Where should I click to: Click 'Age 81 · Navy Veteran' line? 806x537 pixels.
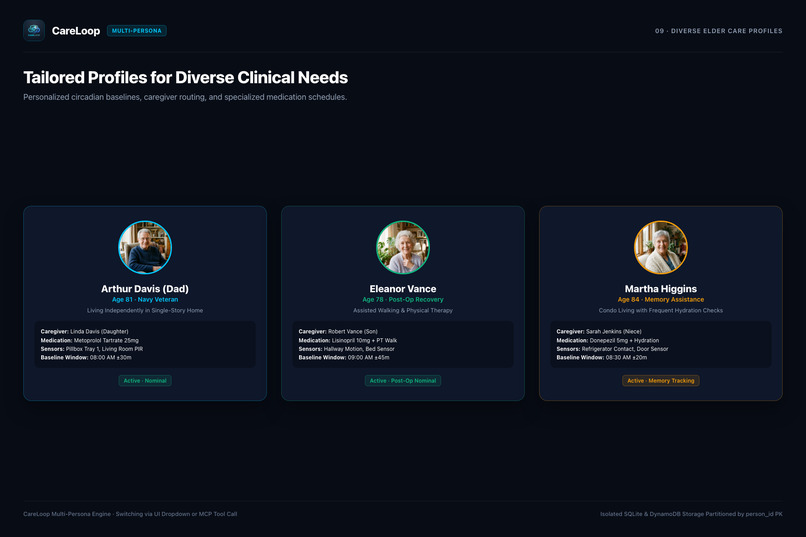(145, 300)
